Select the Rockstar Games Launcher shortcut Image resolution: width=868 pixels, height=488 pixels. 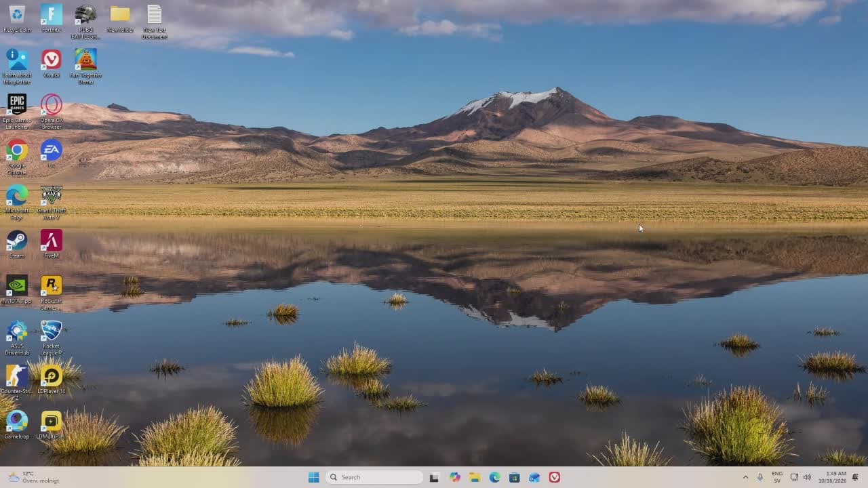52,293
